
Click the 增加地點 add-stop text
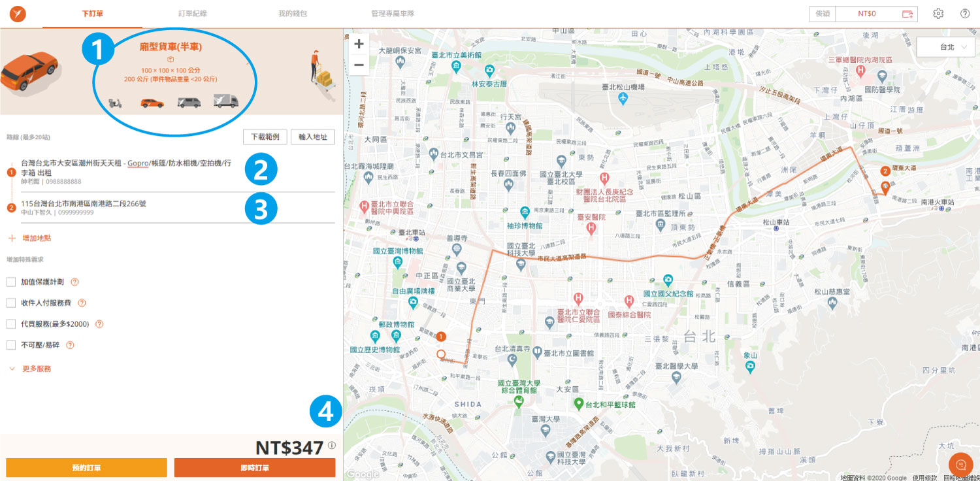coord(37,239)
